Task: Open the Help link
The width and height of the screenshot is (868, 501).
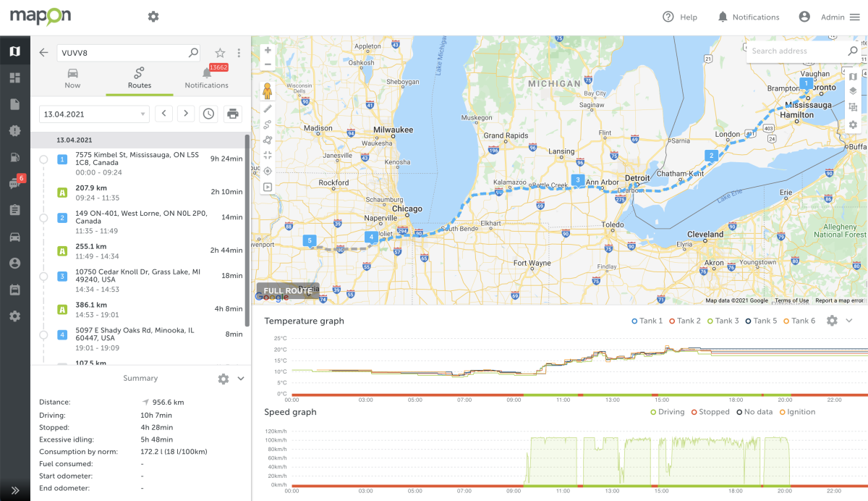Action: (x=680, y=17)
